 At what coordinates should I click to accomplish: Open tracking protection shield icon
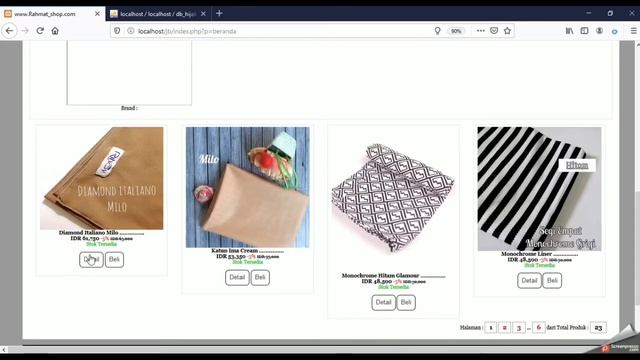click(x=117, y=31)
